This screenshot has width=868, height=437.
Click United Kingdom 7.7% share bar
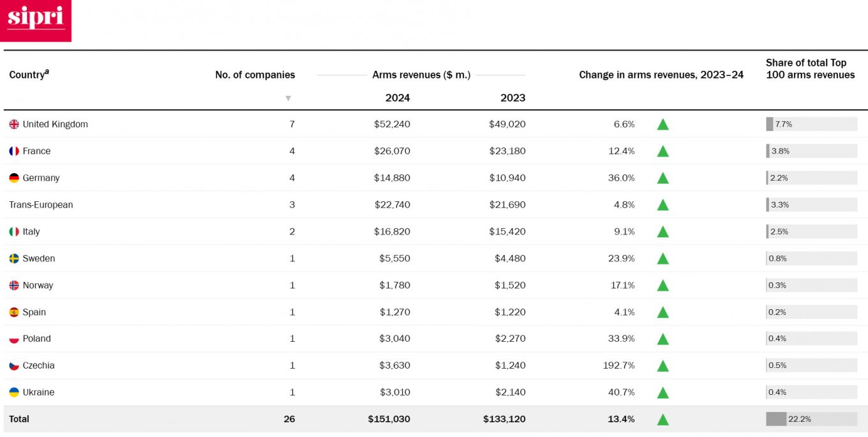(x=811, y=125)
